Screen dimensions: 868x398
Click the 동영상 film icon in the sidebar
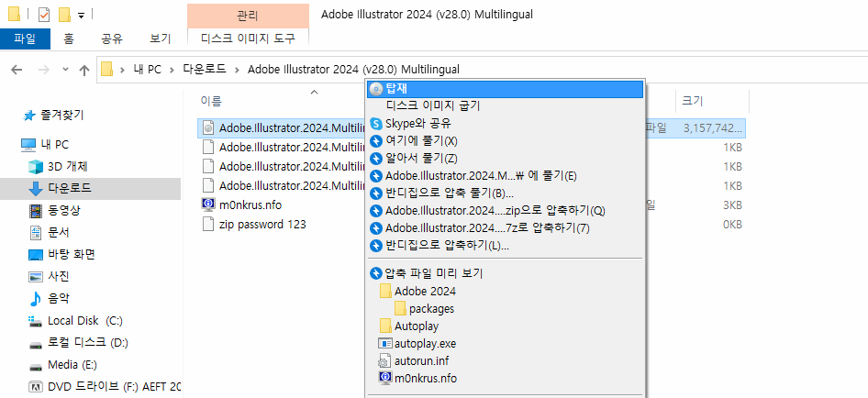(36, 210)
